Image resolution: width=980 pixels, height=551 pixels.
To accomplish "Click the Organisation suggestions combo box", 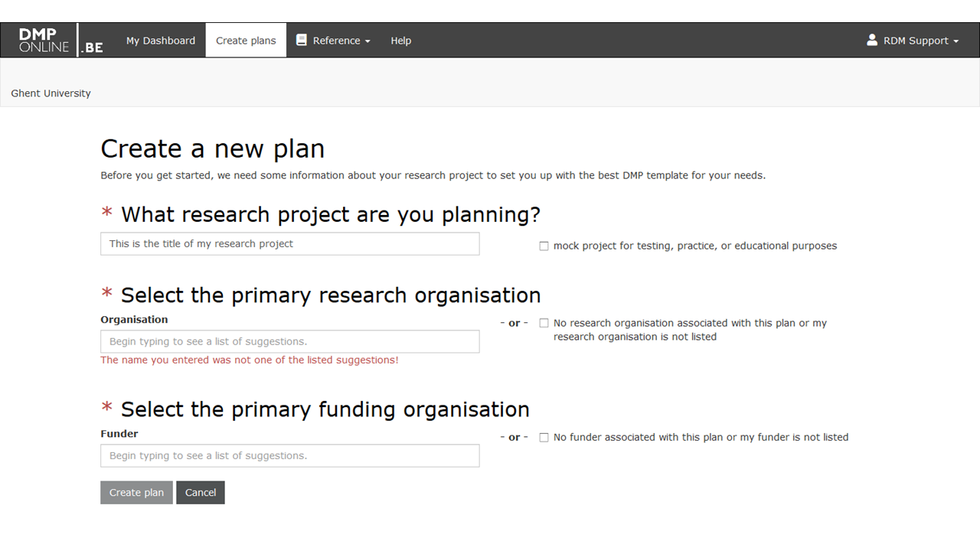I will pyautogui.click(x=289, y=341).
